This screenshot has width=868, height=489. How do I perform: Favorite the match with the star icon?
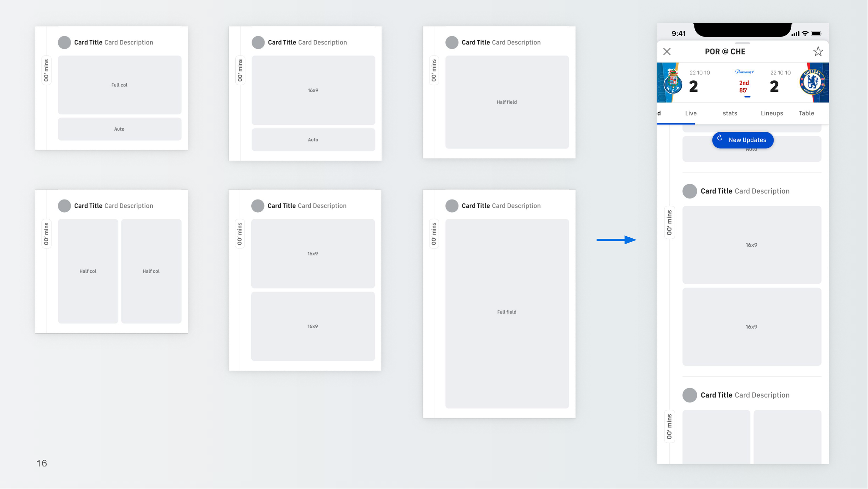(x=818, y=51)
